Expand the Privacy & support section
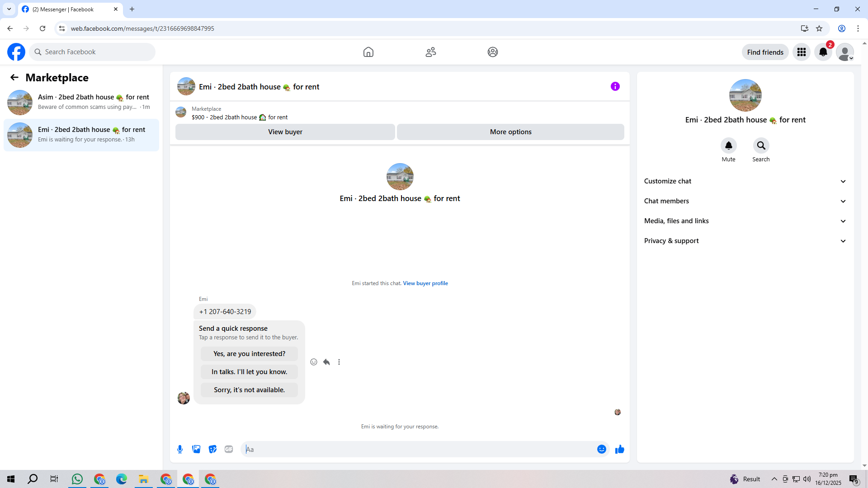868x488 pixels. pos(745,241)
